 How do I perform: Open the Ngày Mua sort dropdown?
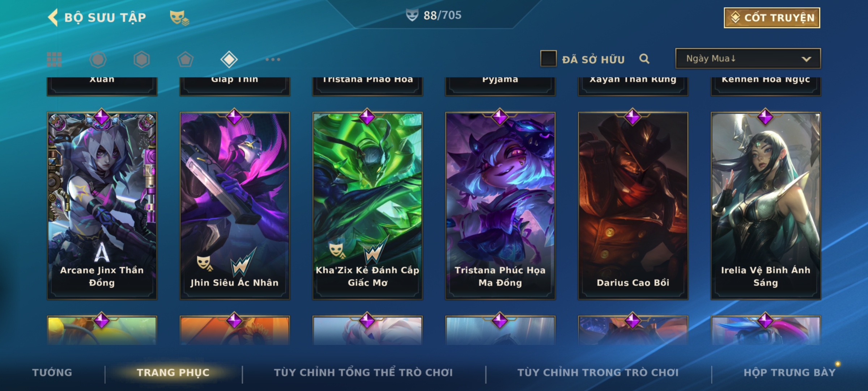(x=748, y=58)
